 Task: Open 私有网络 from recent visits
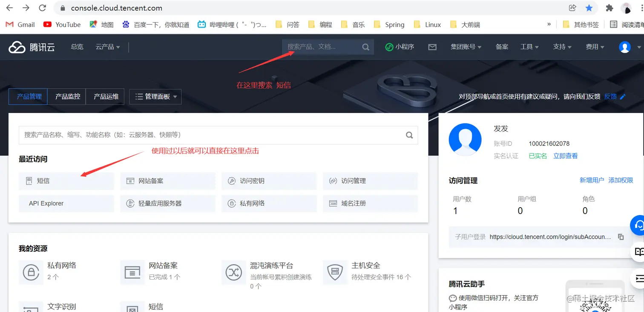(x=269, y=203)
